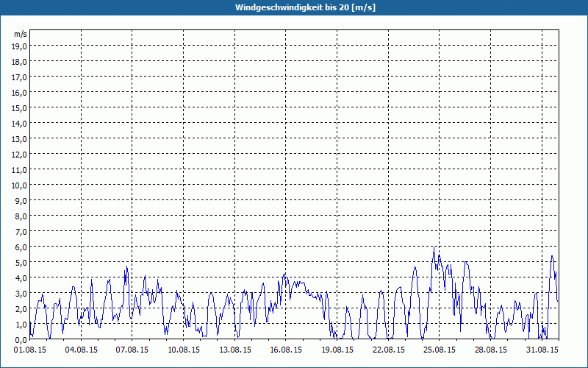Click the 13.08.15 date label
Image resolution: width=588 pixels, height=368 pixels.
pos(235,350)
